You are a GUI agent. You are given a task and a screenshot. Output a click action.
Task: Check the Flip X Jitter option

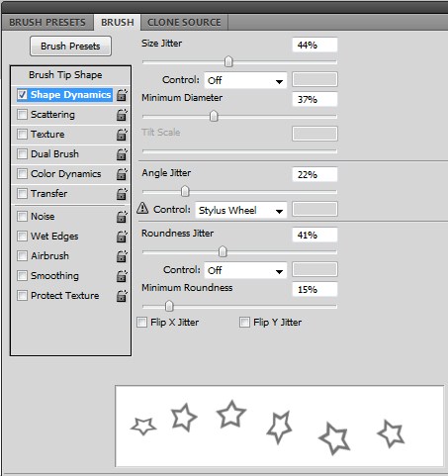click(x=141, y=322)
